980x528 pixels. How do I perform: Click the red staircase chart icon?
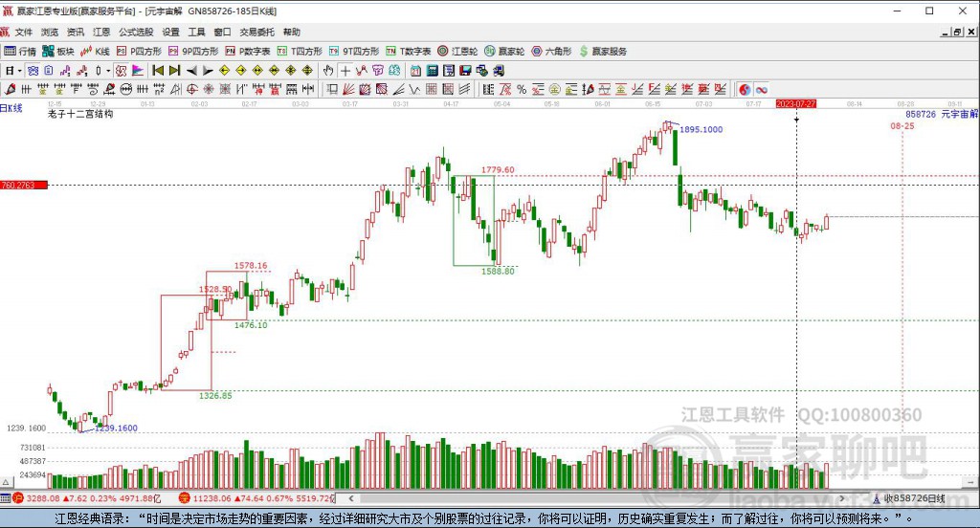[x=82, y=71]
